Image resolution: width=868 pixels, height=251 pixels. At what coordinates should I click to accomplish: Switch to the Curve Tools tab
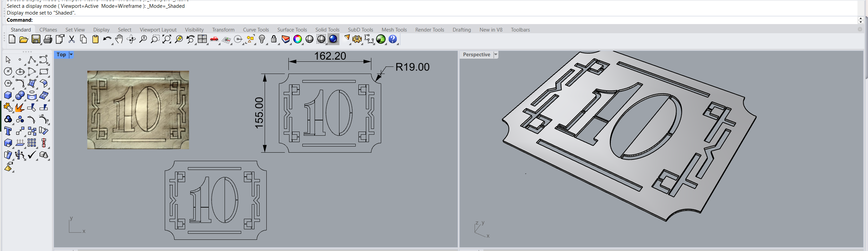pyautogui.click(x=256, y=30)
